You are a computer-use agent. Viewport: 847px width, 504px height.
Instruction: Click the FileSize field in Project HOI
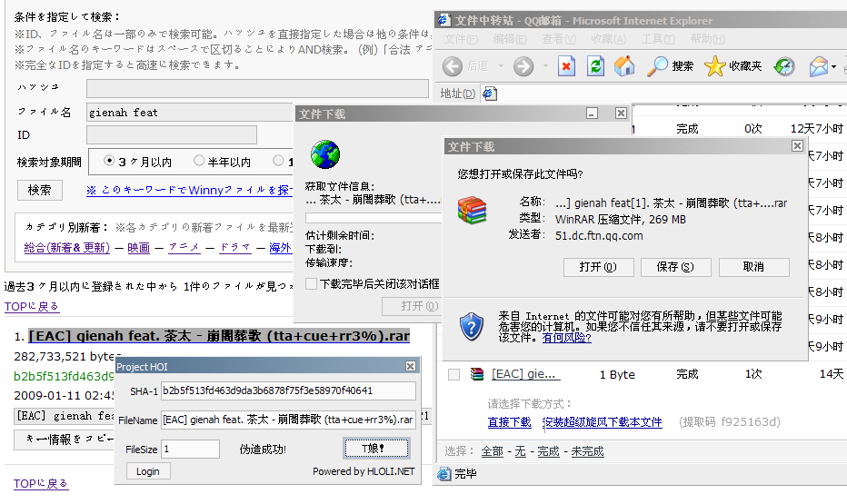click(190, 449)
